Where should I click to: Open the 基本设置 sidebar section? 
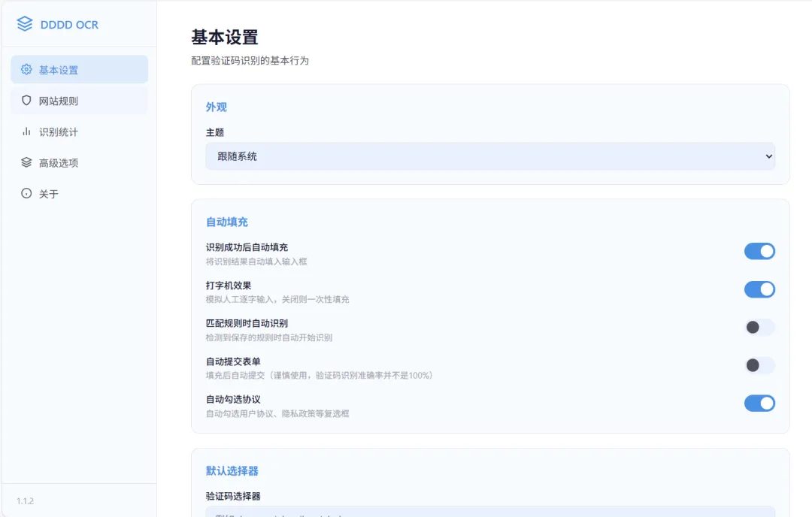(x=79, y=69)
